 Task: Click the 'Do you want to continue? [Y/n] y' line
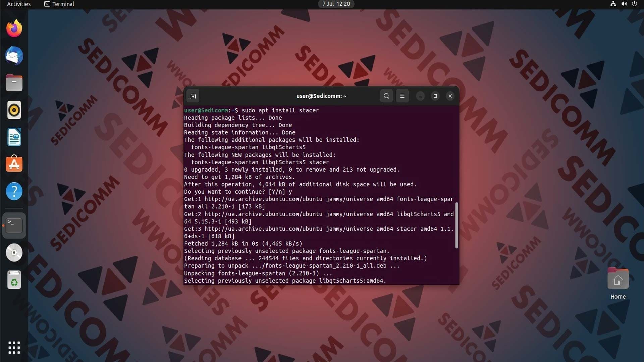[238, 192]
